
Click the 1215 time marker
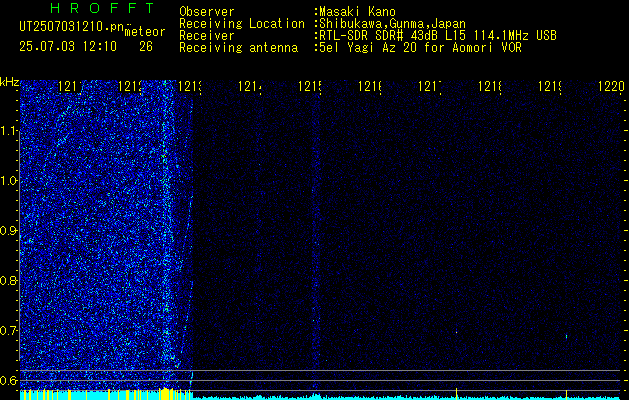[310, 86]
